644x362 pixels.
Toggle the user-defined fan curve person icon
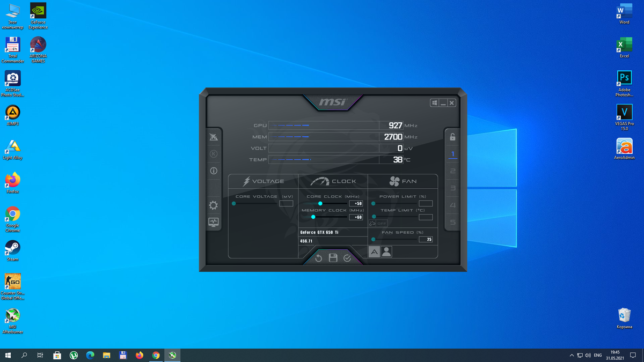[x=386, y=252]
